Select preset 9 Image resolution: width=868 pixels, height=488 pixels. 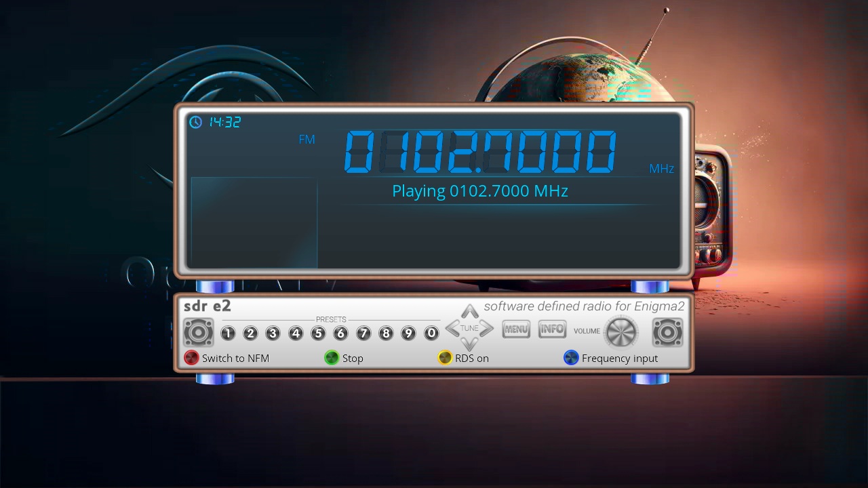coord(408,333)
